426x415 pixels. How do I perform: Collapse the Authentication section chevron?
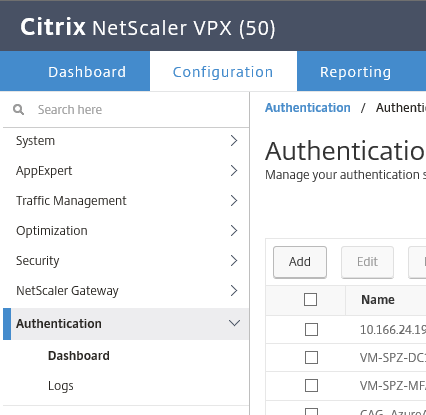click(x=234, y=323)
